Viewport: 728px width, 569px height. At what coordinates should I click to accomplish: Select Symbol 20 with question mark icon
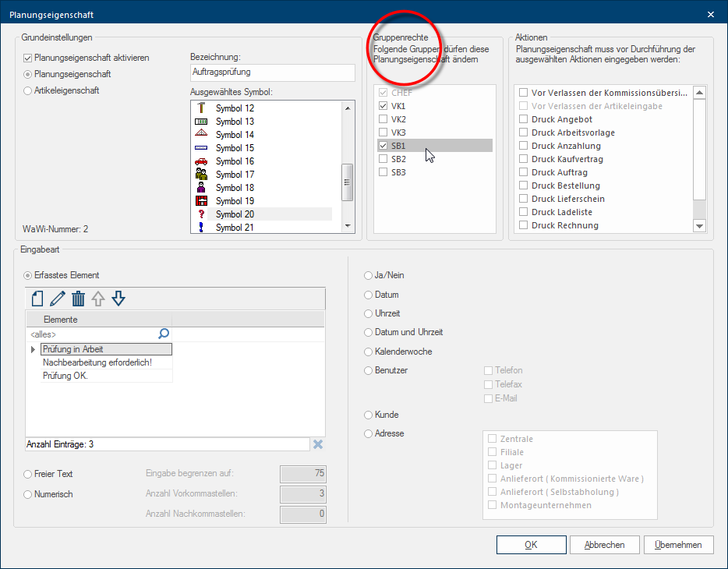234,214
